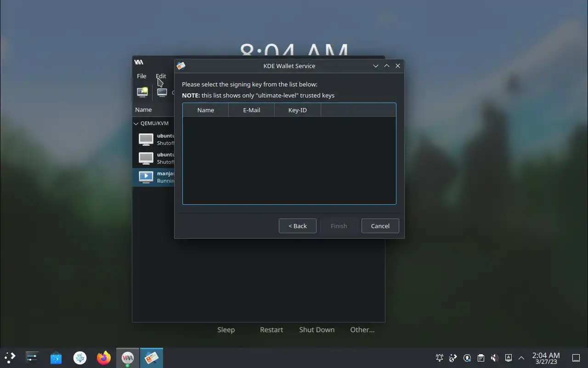Sort keys by Name column in wallet dialog
Screen dimensions: 588x368
coord(205,110)
